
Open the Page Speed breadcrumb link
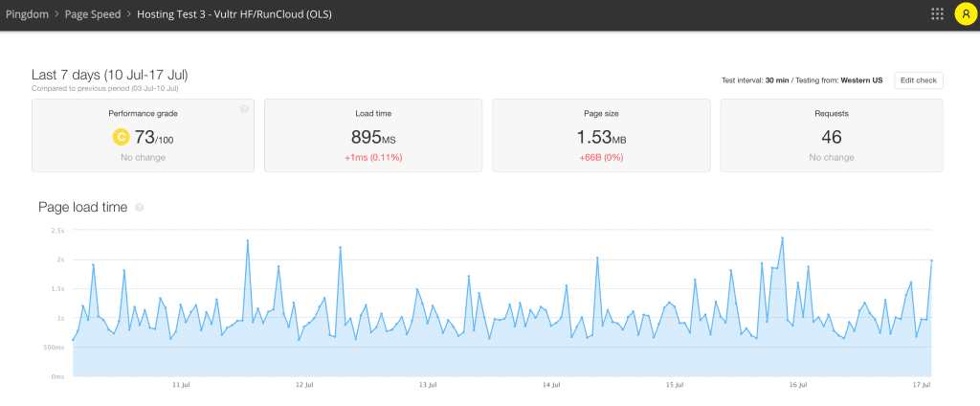pyautogui.click(x=93, y=13)
